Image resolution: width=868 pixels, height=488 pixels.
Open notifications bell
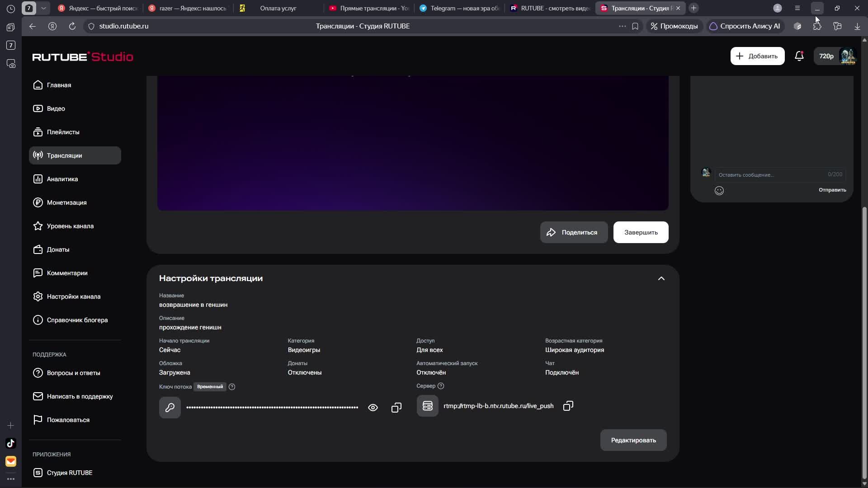click(799, 56)
